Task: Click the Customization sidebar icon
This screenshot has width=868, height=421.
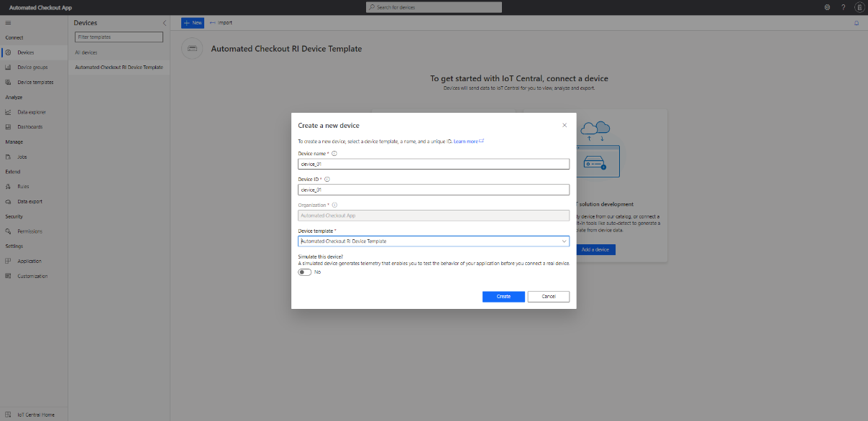Action: pos(9,276)
